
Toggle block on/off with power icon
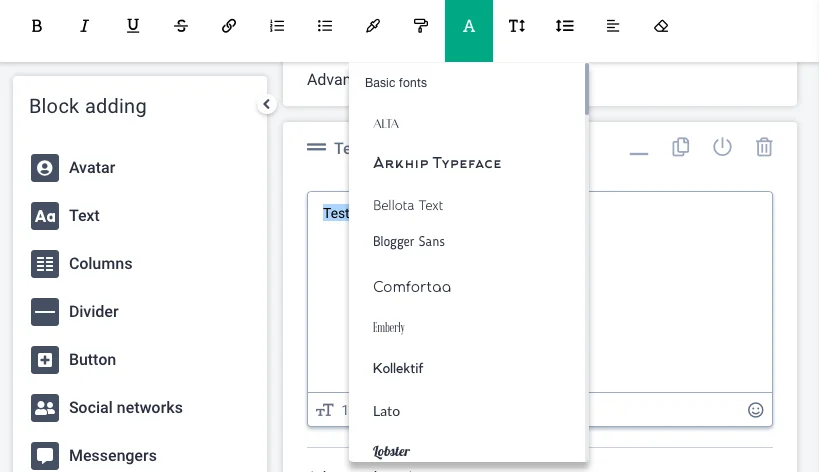click(x=722, y=147)
